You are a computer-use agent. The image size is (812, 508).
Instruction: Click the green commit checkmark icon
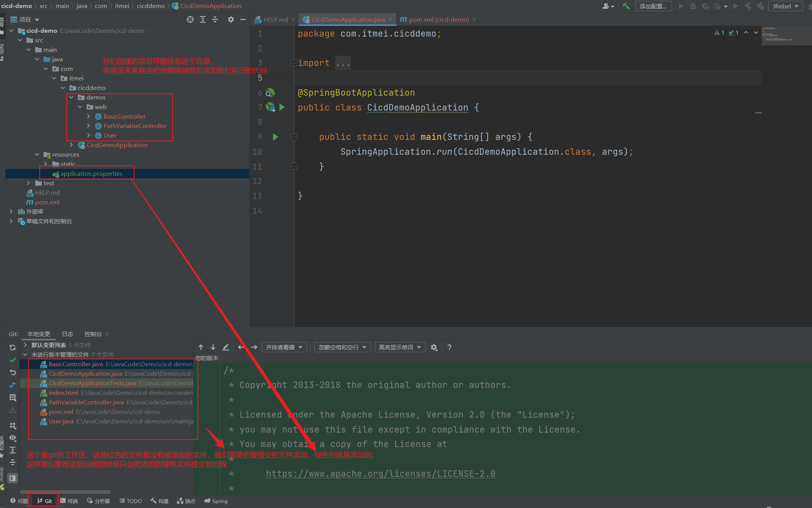click(x=13, y=360)
